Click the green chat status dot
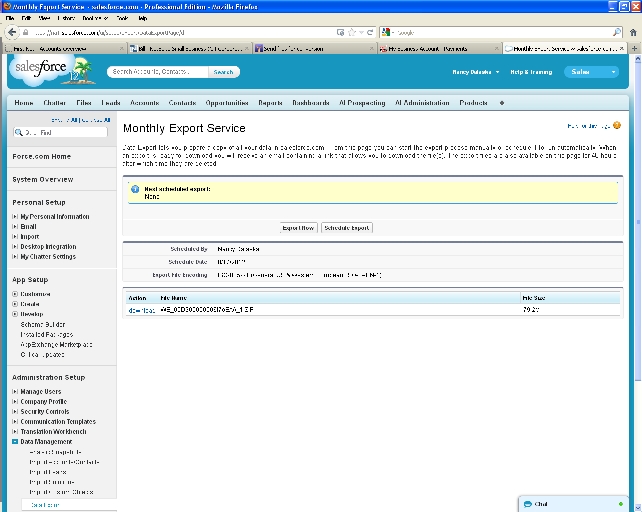The height and width of the screenshot is (512, 642). point(621,504)
